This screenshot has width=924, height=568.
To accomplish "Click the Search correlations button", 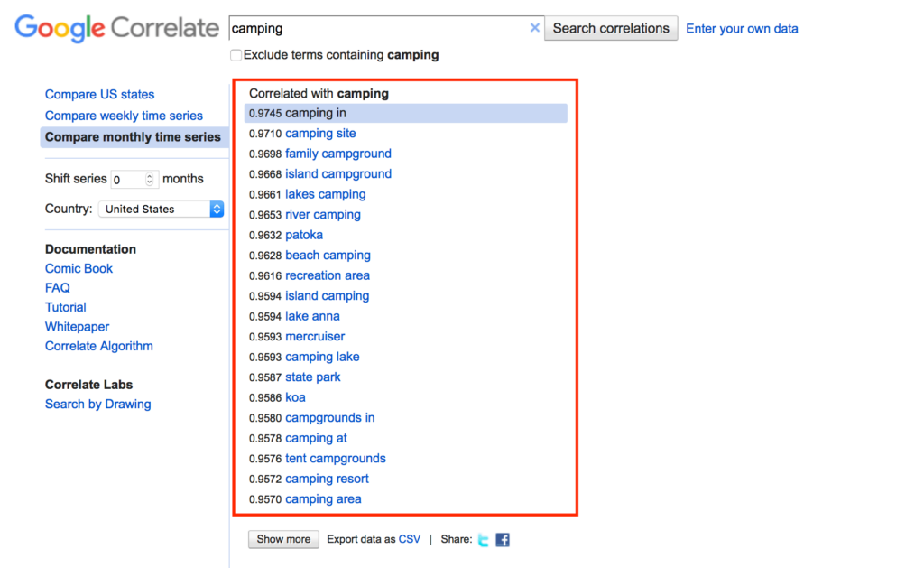I will click(x=610, y=28).
